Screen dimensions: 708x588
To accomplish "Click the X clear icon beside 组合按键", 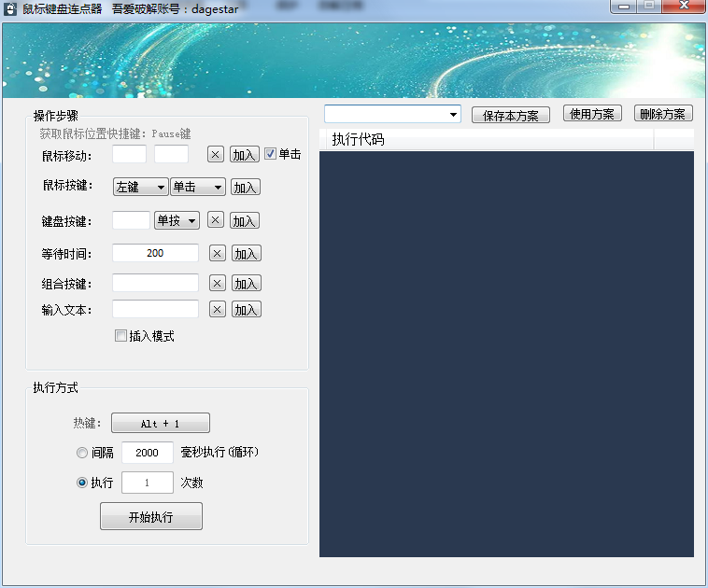I will pyautogui.click(x=217, y=283).
